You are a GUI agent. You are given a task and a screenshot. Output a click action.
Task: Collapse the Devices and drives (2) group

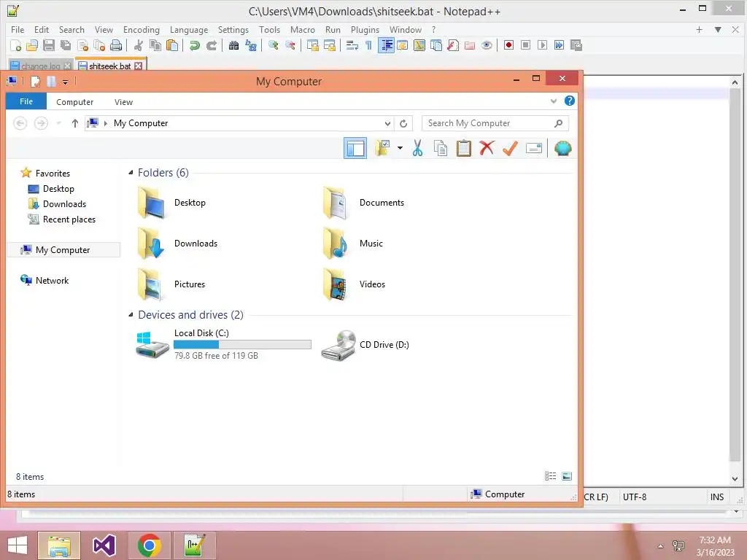pyautogui.click(x=131, y=315)
